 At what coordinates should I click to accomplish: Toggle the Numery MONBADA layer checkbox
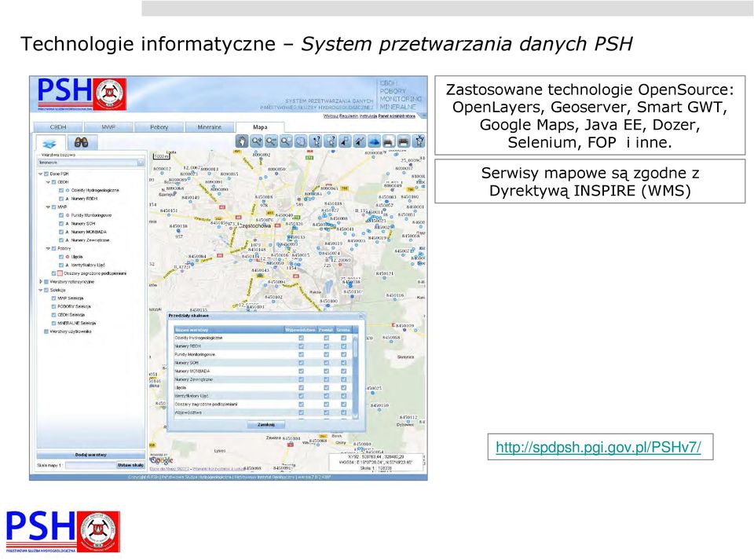(61, 232)
